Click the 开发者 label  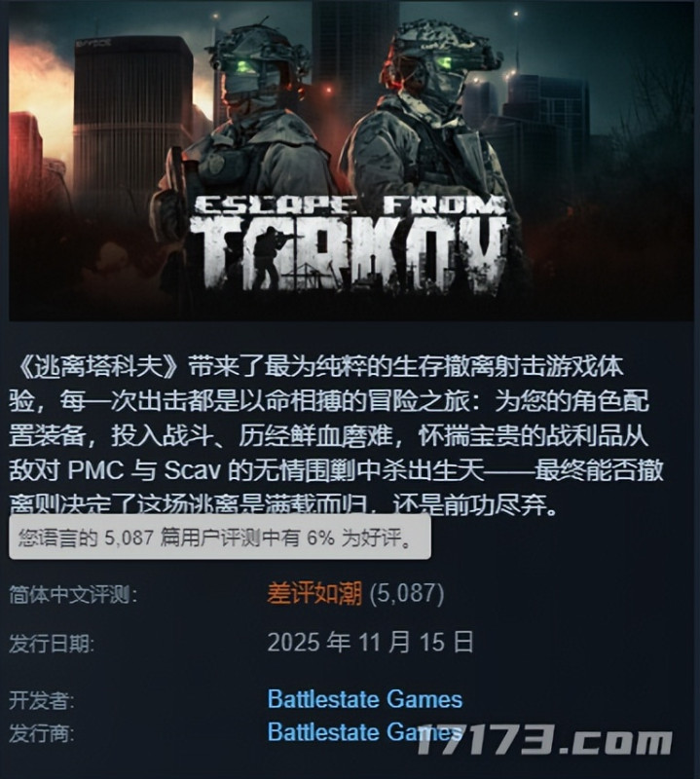[x=41, y=700]
